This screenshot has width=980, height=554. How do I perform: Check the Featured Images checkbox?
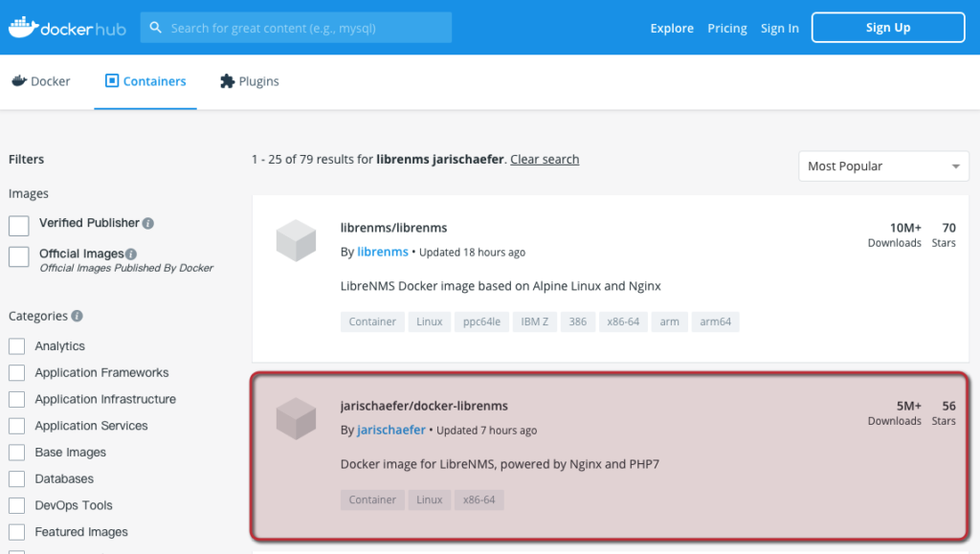pos(17,532)
